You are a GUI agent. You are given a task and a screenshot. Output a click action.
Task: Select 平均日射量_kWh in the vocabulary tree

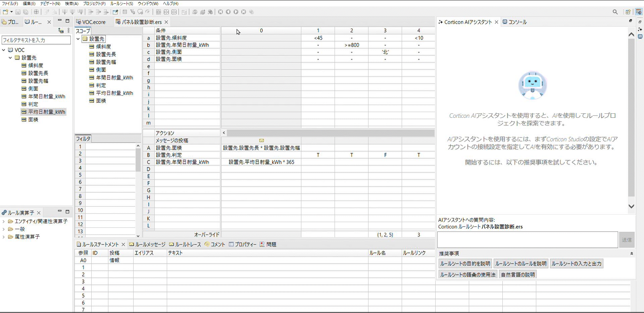pyautogui.click(x=47, y=112)
